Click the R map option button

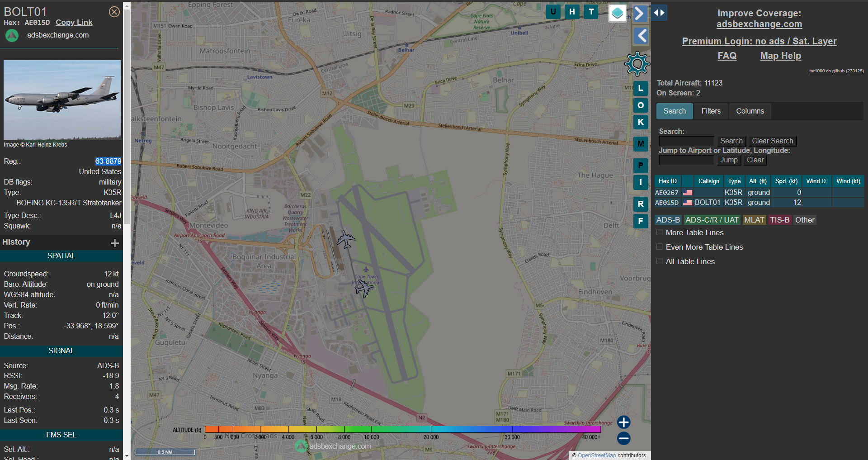tap(641, 204)
